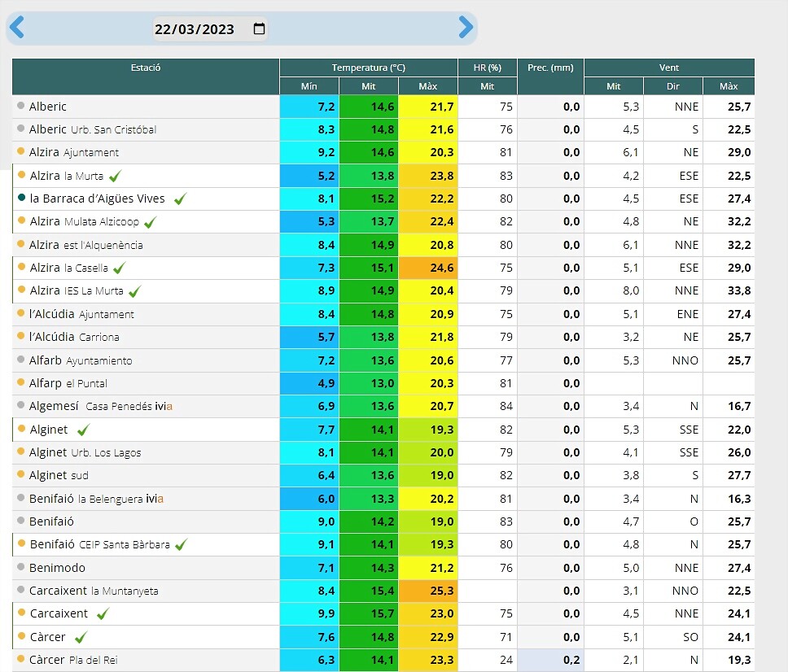The image size is (788, 672).
Task: Open station Alzira est l'Alquenència
Action: (x=86, y=245)
